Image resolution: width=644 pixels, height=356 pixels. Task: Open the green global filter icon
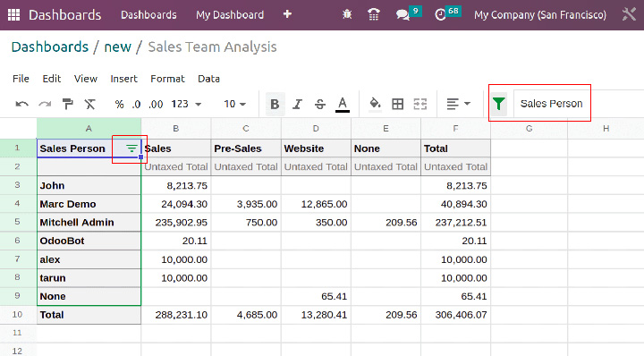498,104
